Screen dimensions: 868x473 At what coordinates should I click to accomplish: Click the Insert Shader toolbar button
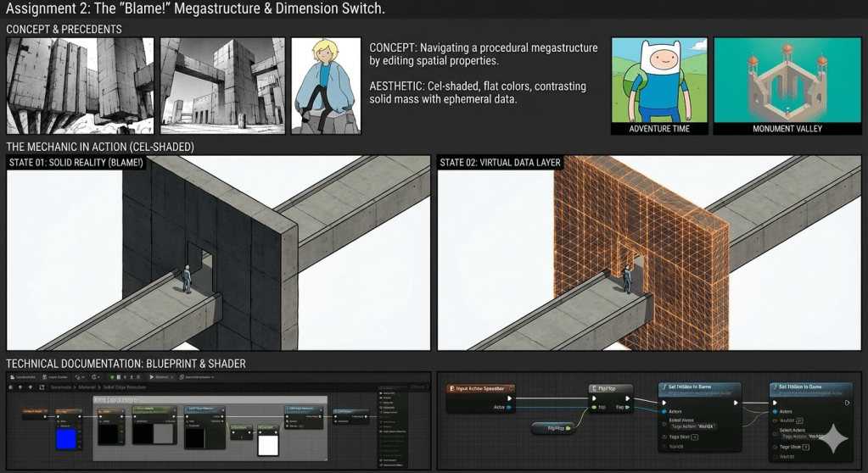(x=56, y=376)
